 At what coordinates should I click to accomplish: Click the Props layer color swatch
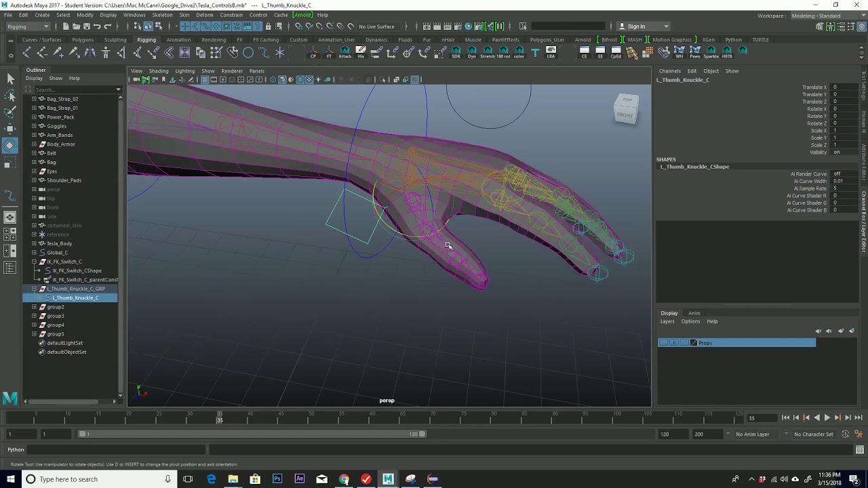[694, 343]
